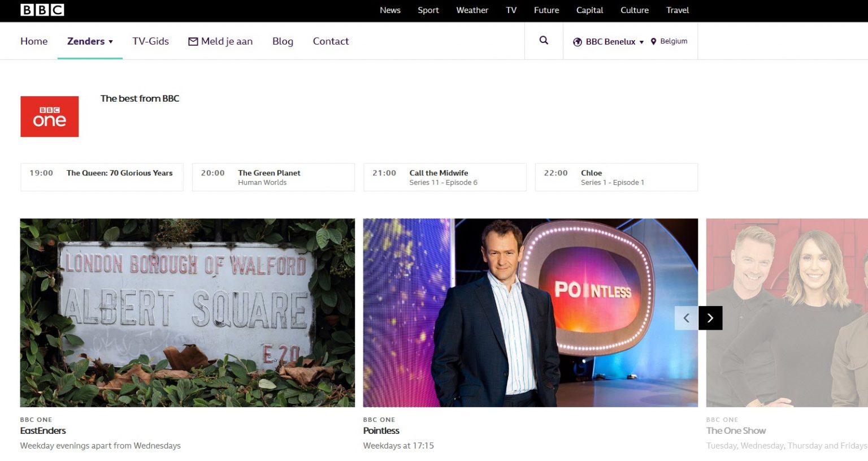Open the Sport section
Viewport: 868px width, 461px height.
pyautogui.click(x=428, y=10)
